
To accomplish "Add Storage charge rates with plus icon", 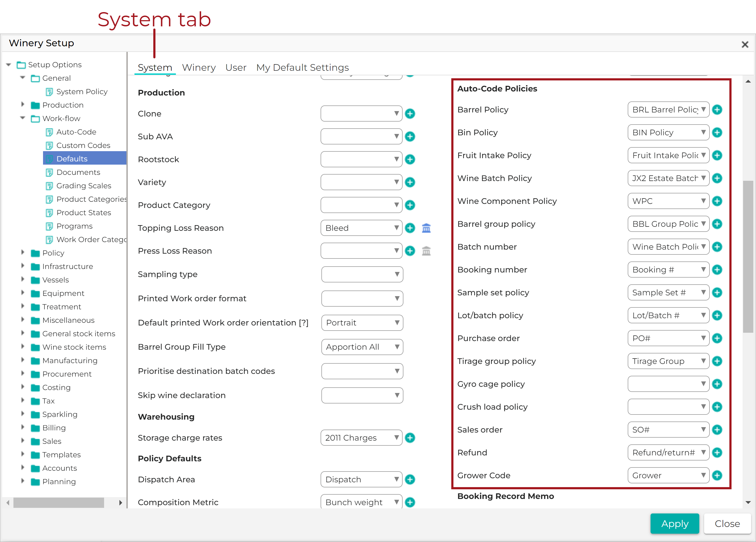I will tap(410, 438).
